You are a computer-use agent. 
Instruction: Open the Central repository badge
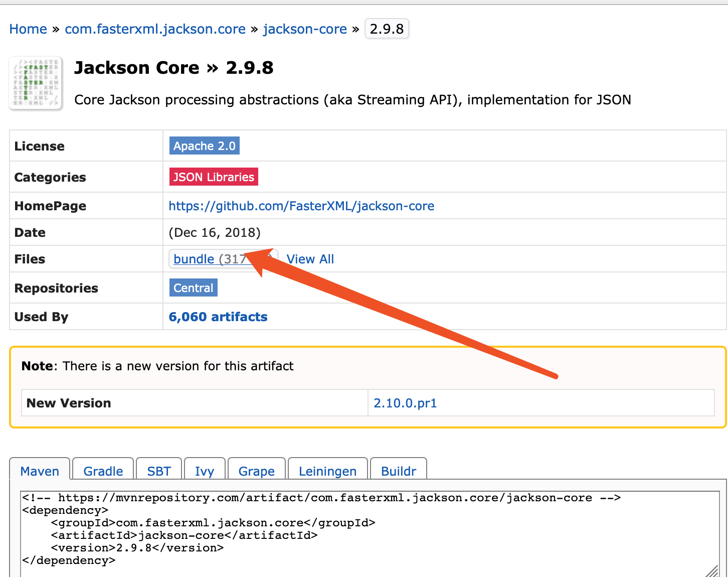(194, 288)
